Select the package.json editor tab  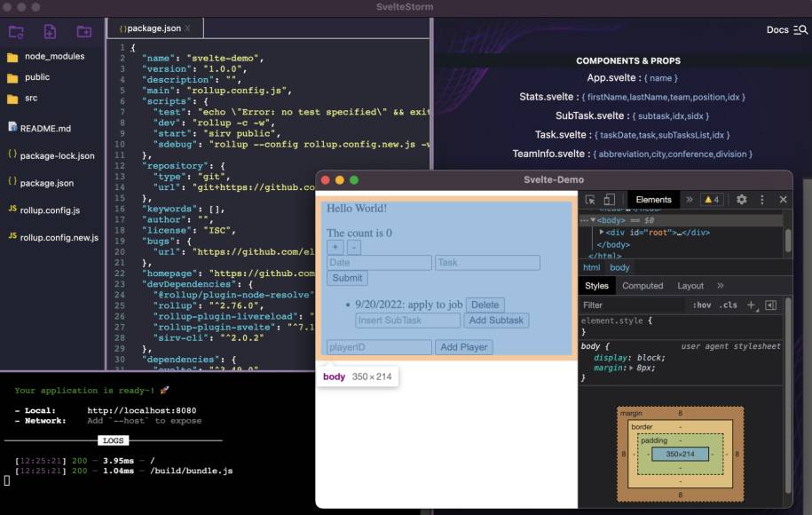pyautogui.click(x=154, y=28)
